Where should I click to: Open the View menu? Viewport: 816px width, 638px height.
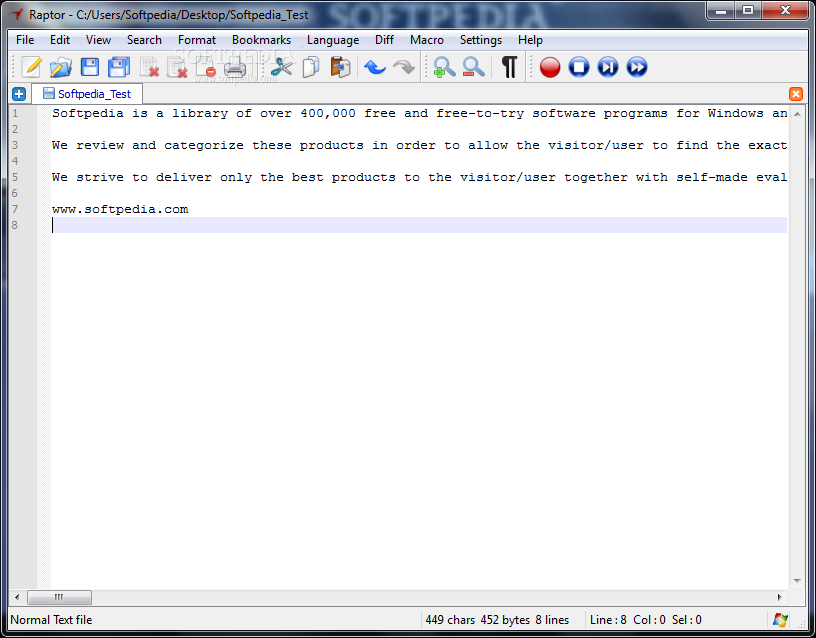click(x=98, y=40)
